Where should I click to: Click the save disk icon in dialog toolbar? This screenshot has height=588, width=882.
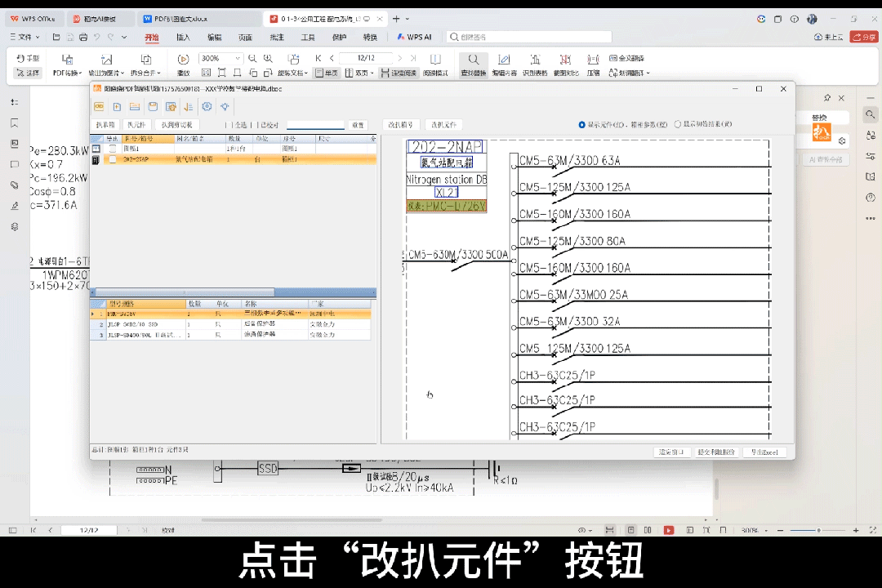[153, 107]
